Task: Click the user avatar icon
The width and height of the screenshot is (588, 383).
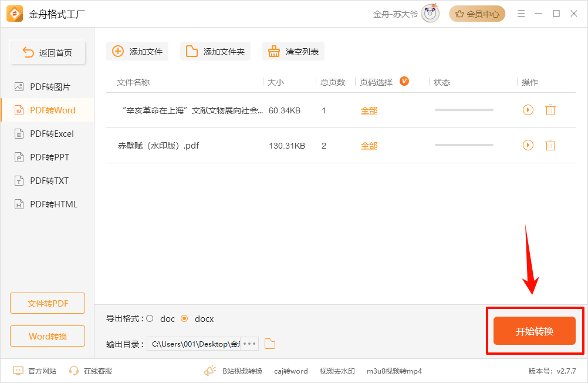Action: pyautogui.click(x=430, y=14)
